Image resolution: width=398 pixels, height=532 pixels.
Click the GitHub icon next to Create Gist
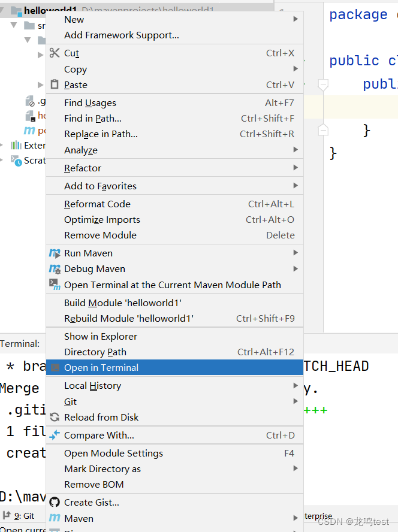tap(56, 502)
